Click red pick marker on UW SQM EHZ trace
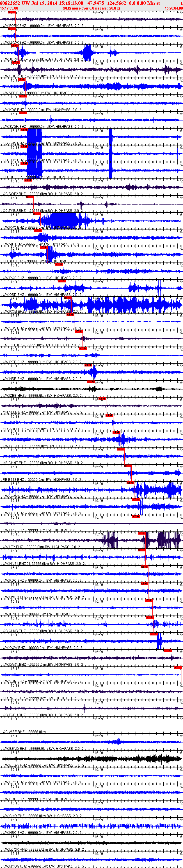This screenshot has width=183, height=868. click(x=178, y=668)
